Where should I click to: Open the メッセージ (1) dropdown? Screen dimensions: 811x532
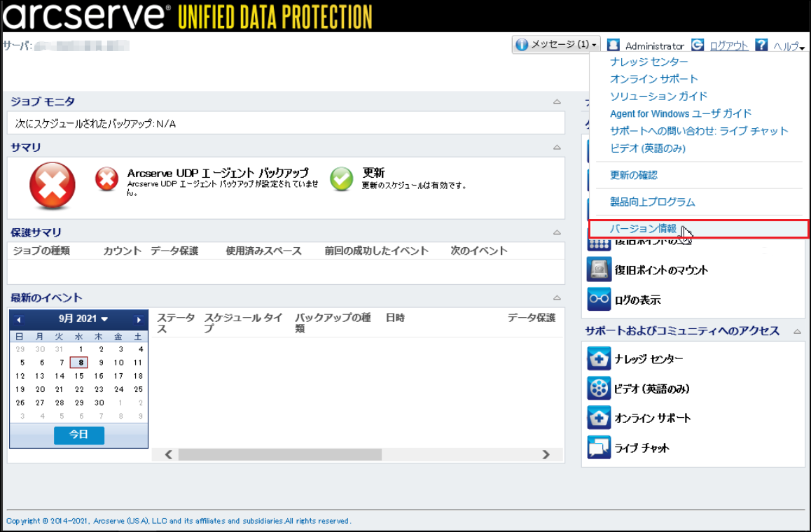(556, 45)
